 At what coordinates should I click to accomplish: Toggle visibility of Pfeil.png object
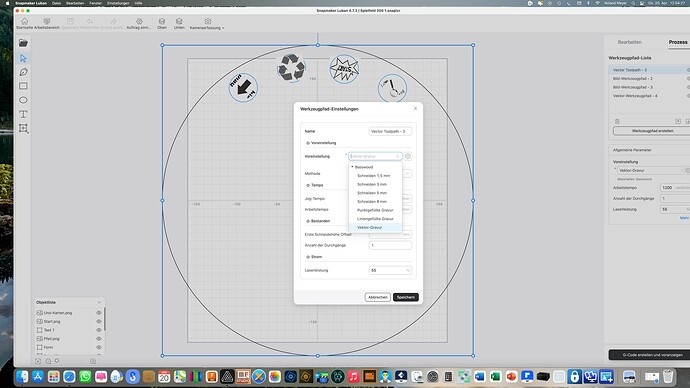[99, 339]
